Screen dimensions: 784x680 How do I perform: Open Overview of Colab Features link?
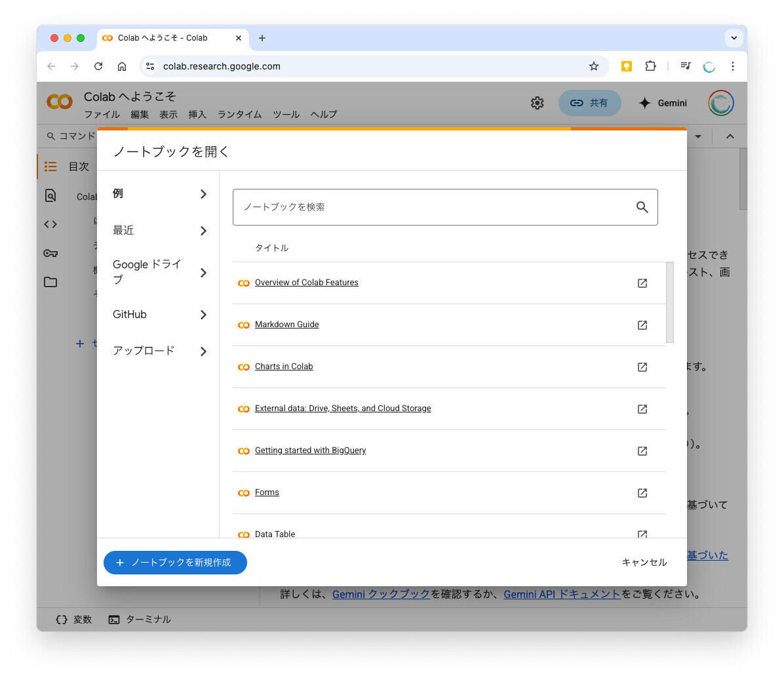307,283
